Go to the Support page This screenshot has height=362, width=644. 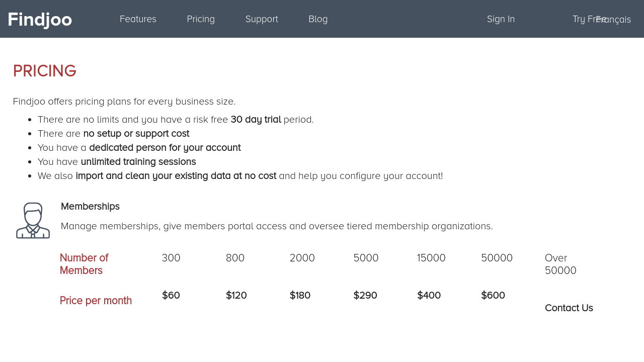pos(262,19)
